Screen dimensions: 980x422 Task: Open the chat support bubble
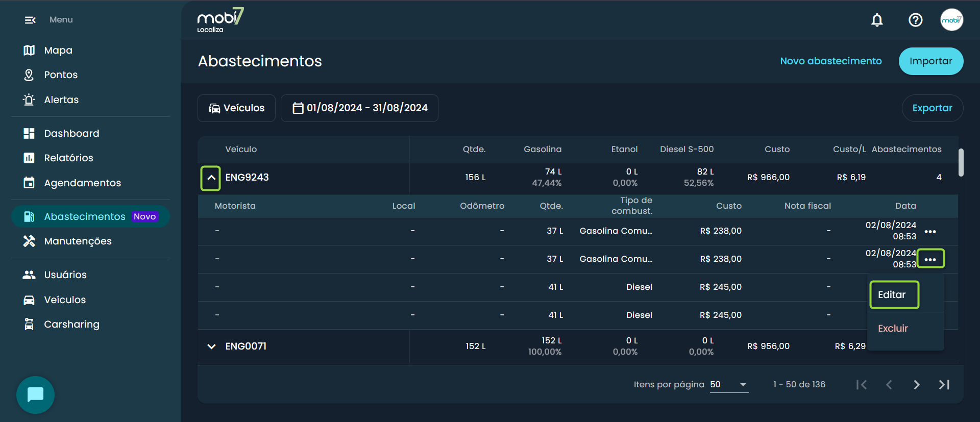pyautogui.click(x=35, y=394)
